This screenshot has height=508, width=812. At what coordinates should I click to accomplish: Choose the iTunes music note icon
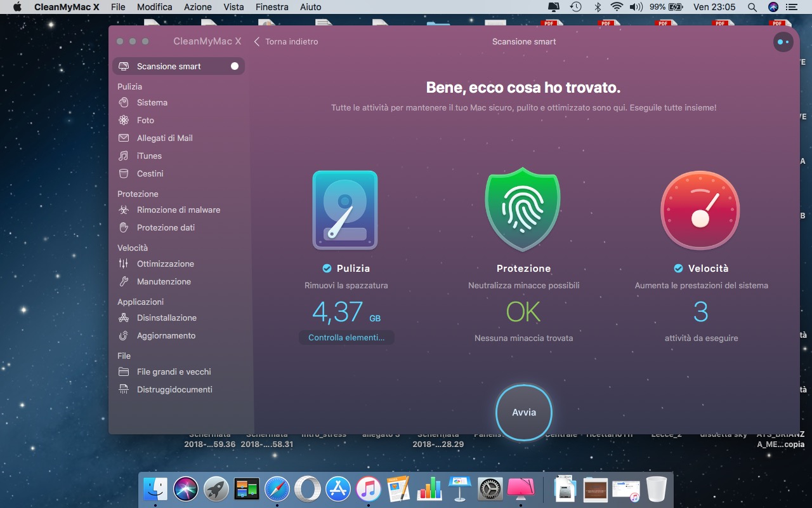[x=124, y=156]
